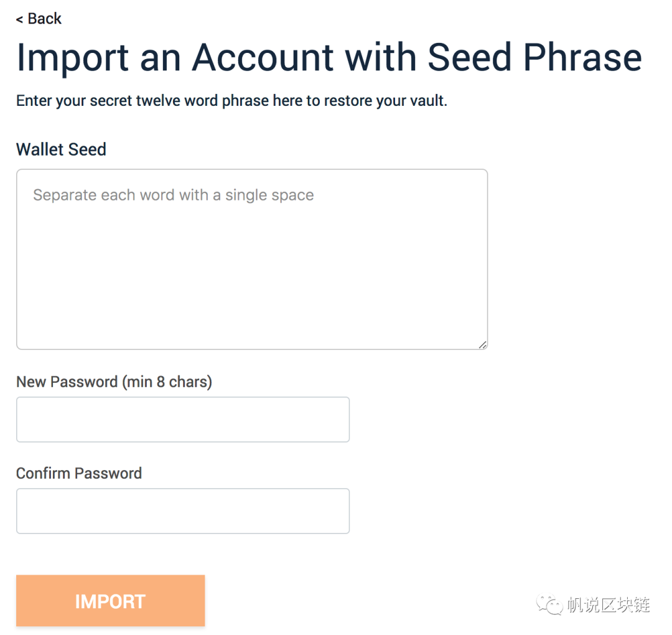Click the Wallet Seed label

[x=61, y=149]
